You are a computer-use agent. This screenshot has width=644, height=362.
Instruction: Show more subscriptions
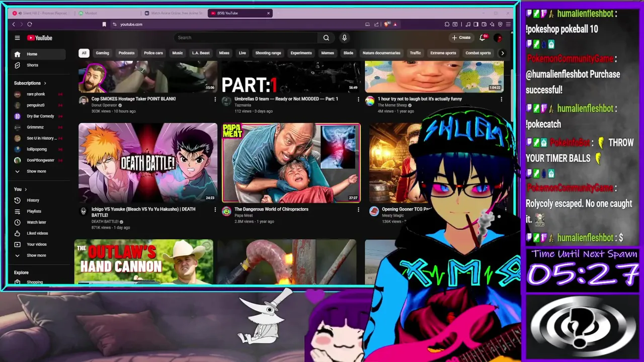tap(37, 171)
